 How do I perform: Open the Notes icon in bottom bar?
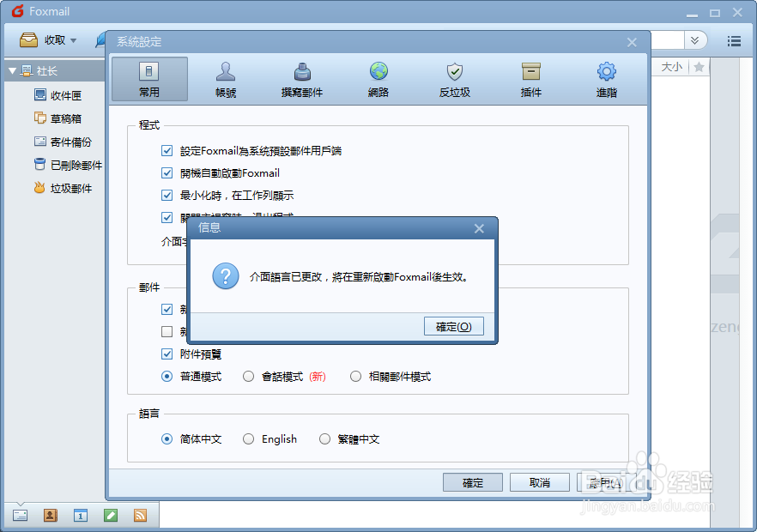pyautogui.click(x=110, y=516)
